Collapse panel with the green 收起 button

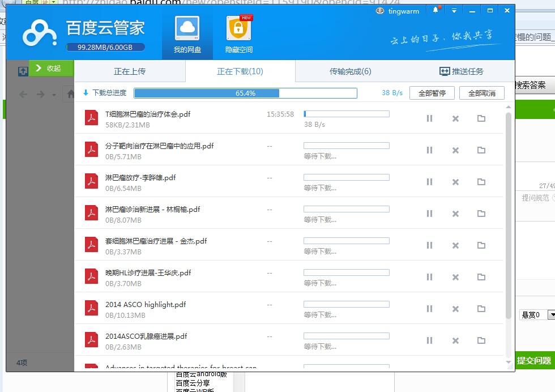52,68
